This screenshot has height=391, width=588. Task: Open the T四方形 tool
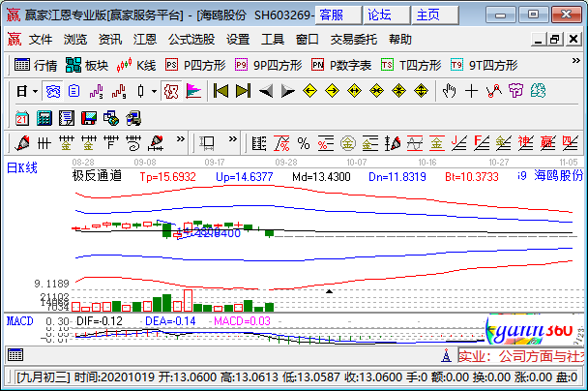click(411, 65)
